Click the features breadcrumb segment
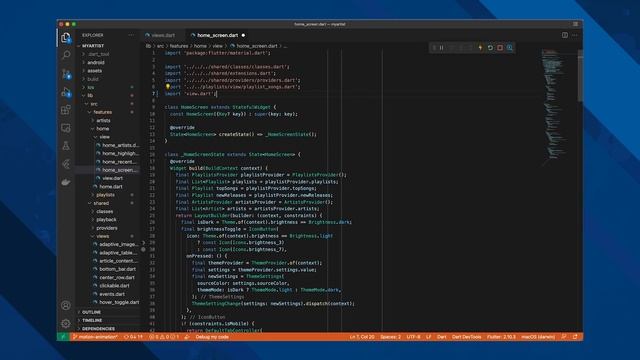This screenshot has width=640, height=360. (x=179, y=46)
